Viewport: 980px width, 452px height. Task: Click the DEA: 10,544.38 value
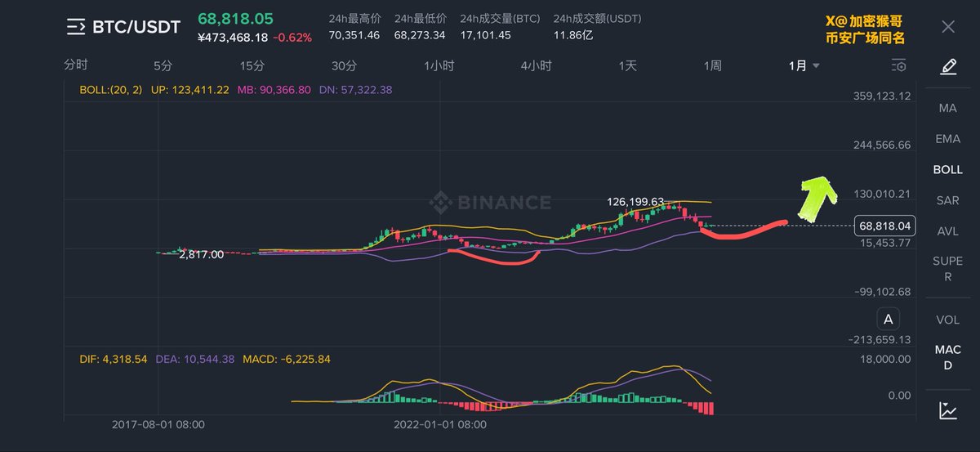194,359
